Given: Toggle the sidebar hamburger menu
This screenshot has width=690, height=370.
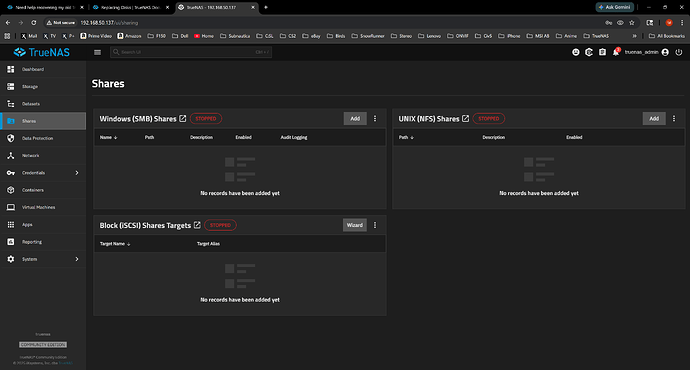Looking at the screenshot, I should pos(98,52).
